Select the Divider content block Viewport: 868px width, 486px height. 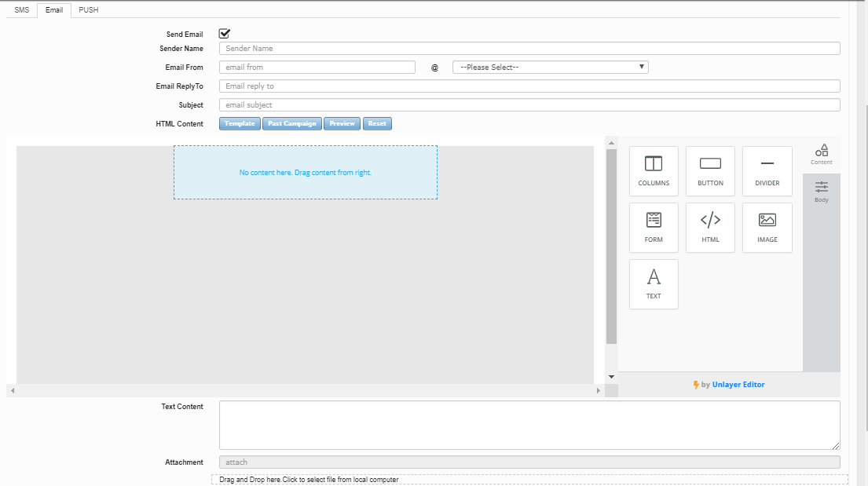pyautogui.click(x=767, y=171)
